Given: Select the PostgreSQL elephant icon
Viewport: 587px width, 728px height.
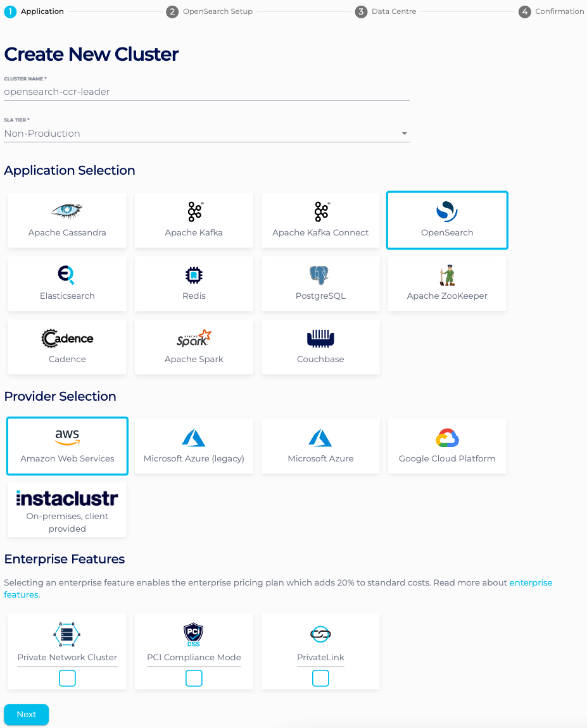Looking at the screenshot, I should (x=320, y=275).
